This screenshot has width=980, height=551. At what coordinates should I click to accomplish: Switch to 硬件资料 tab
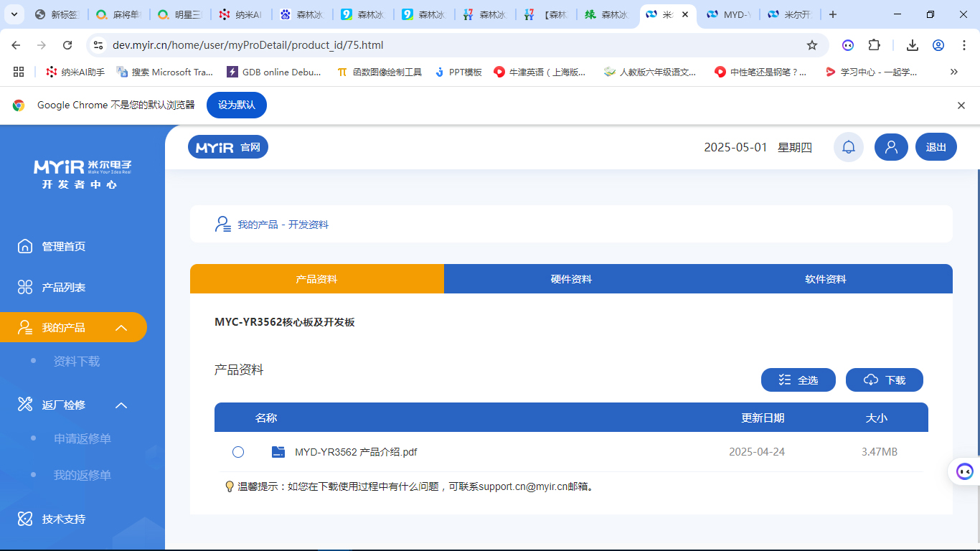tap(571, 279)
